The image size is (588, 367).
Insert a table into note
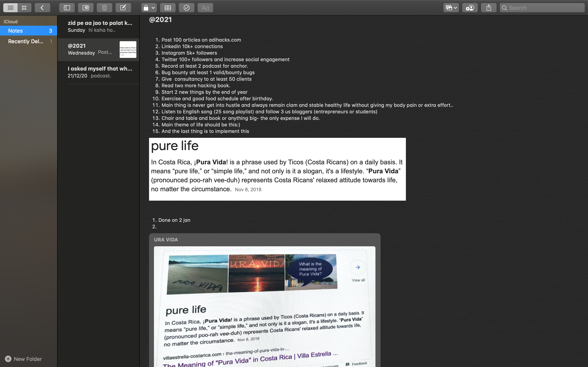pos(168,8)
